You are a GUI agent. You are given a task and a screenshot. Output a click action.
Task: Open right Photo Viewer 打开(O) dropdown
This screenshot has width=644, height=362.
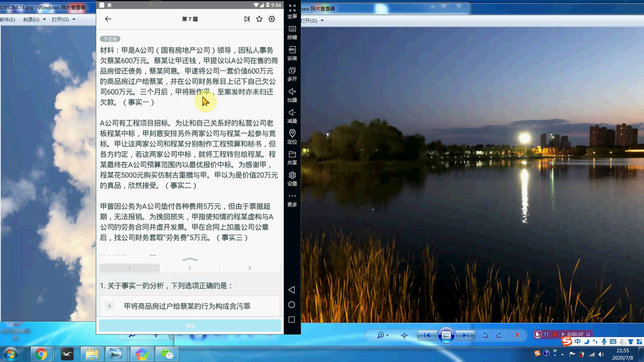click(312, 21)
